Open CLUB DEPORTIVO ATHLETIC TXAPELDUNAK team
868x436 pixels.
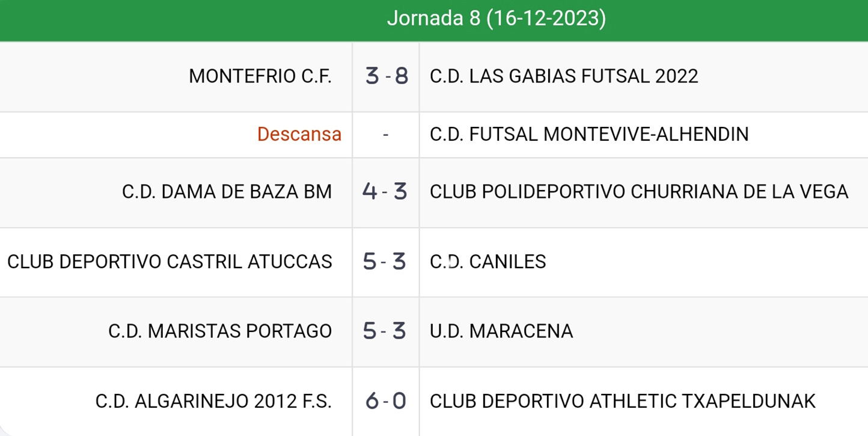(x=622, y=401)
